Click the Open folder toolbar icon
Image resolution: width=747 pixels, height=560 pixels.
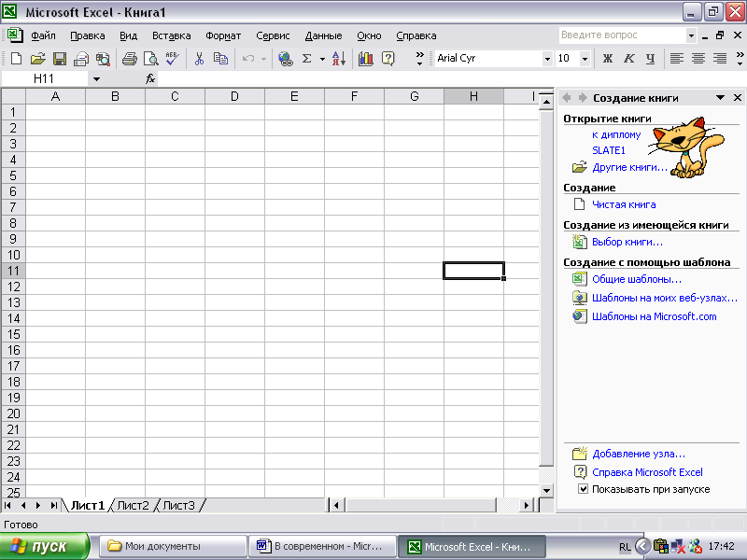pyautogui.click(x=37, y=59)
